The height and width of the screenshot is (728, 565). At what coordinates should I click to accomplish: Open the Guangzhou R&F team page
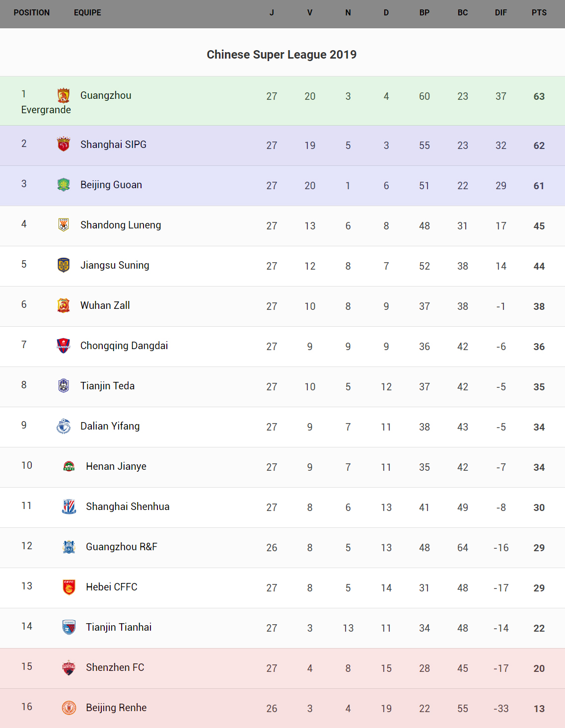coord(122,547)
